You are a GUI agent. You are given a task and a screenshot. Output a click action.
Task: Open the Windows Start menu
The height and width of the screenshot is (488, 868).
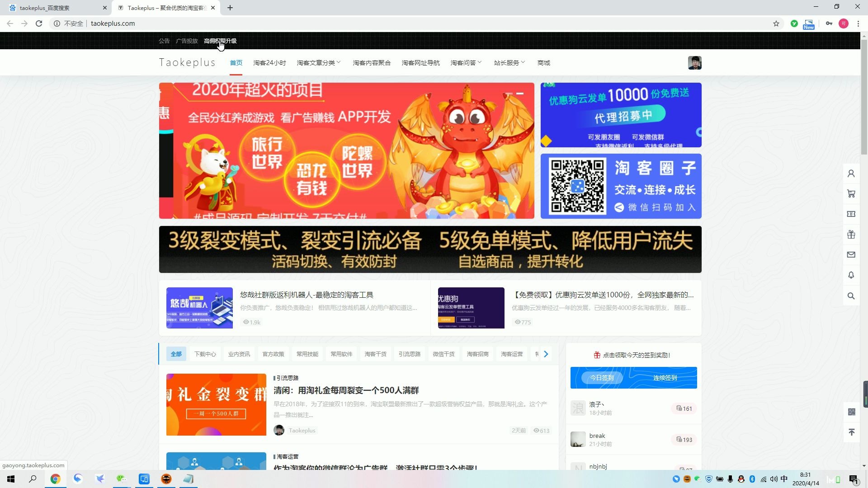pos(11,479)
